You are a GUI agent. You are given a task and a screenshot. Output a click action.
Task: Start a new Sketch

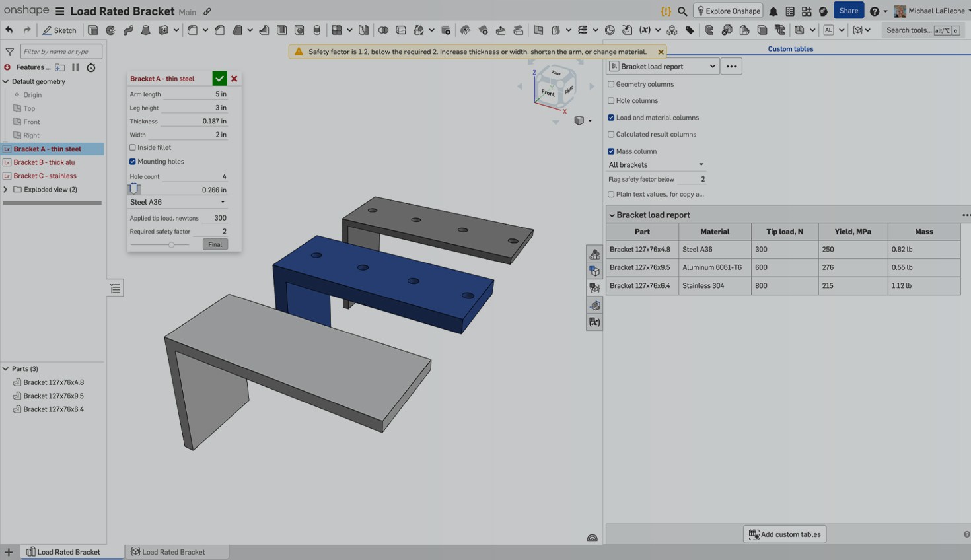click(x=59, y=30)
